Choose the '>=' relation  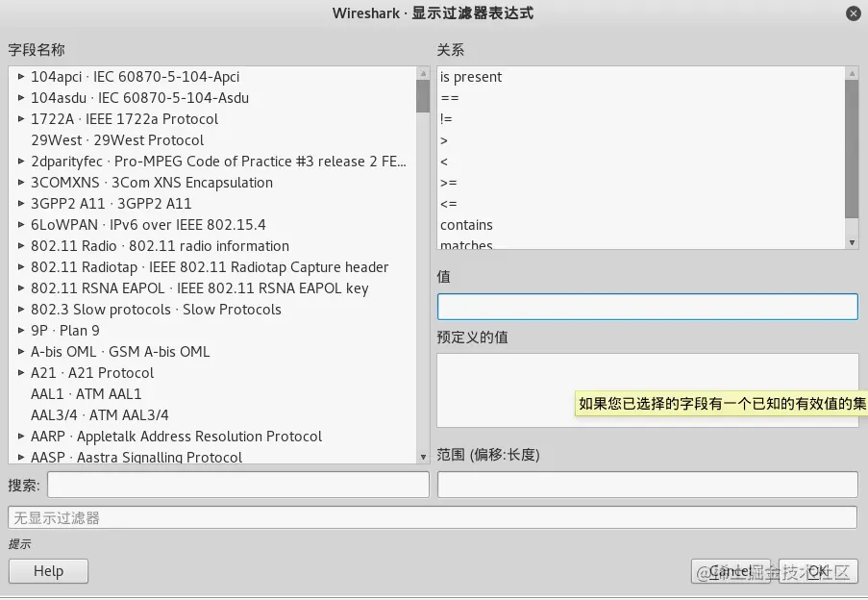click(x=640, y=182)
